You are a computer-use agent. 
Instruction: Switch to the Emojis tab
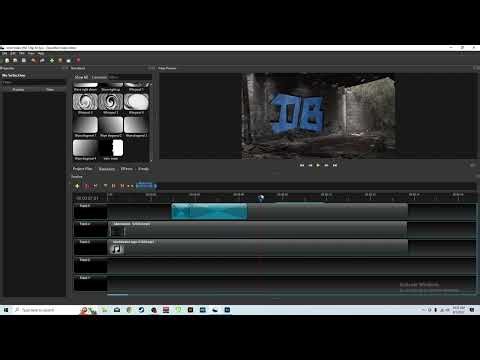point(144,169)
